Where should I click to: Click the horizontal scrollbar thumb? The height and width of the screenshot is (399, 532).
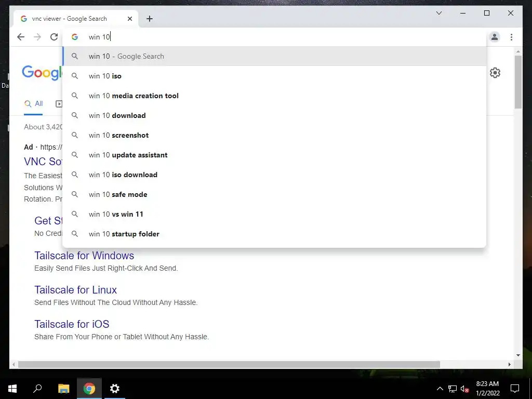click(229, 364)
